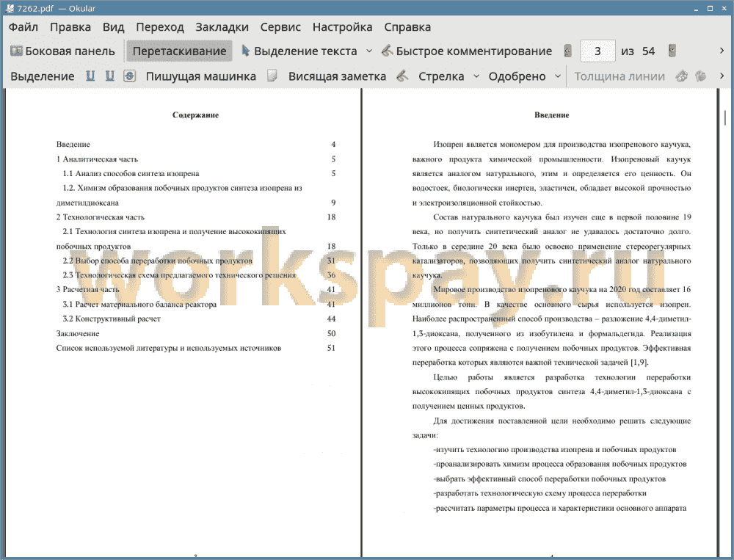
Task: Click contents entry '3 Расчетная часть'
Action: (x=88, y=290)
